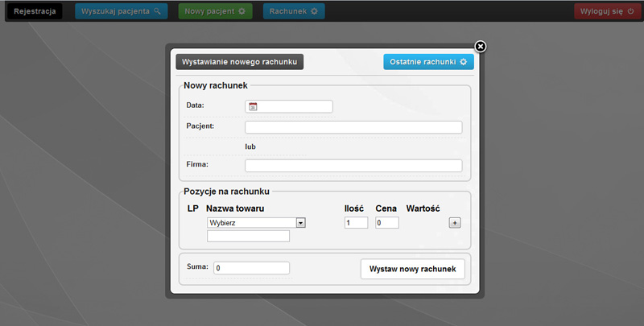The image size is (644, 326).
Task: Add a new invoice row with plus button
Action: (x=455, y=223)
